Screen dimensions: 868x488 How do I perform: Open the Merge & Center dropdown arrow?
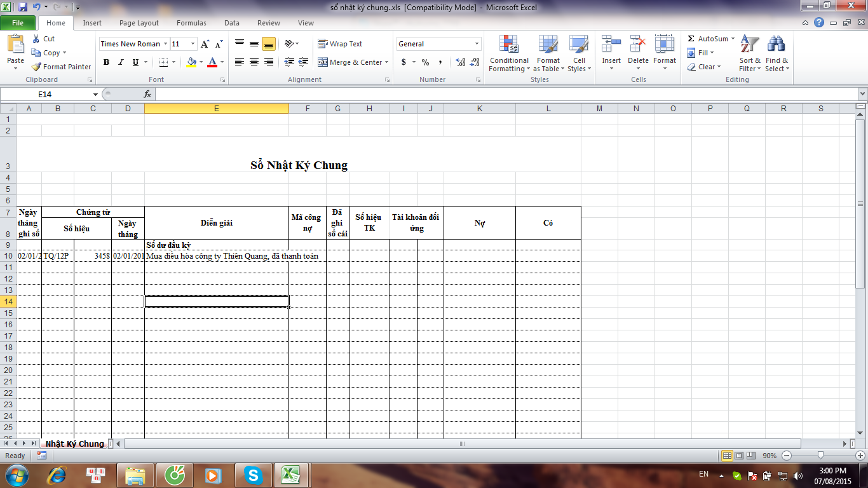(387, 62)
